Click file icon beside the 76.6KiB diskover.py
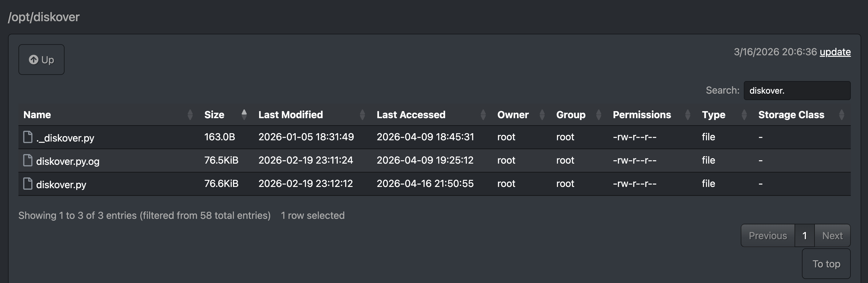 28,183
